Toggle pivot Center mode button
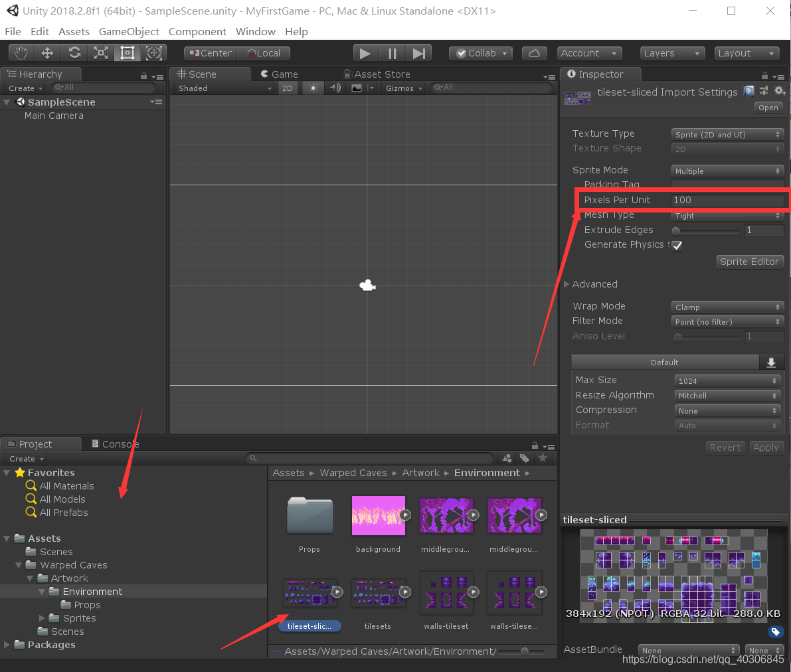 tap(211, 54)
